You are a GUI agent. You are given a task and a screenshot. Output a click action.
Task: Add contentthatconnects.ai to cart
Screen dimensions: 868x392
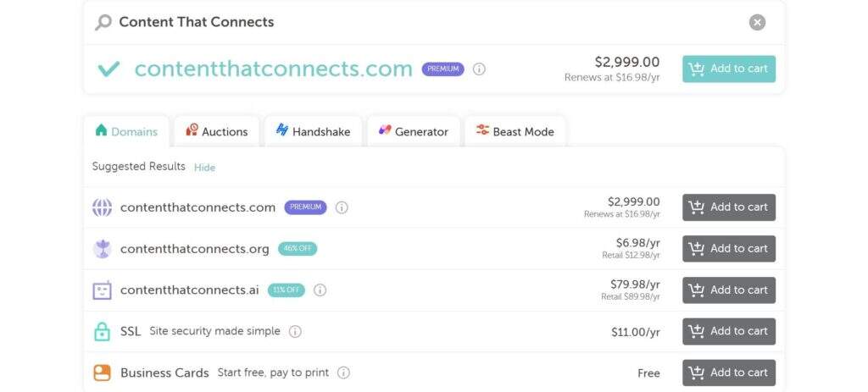point(728,290)
